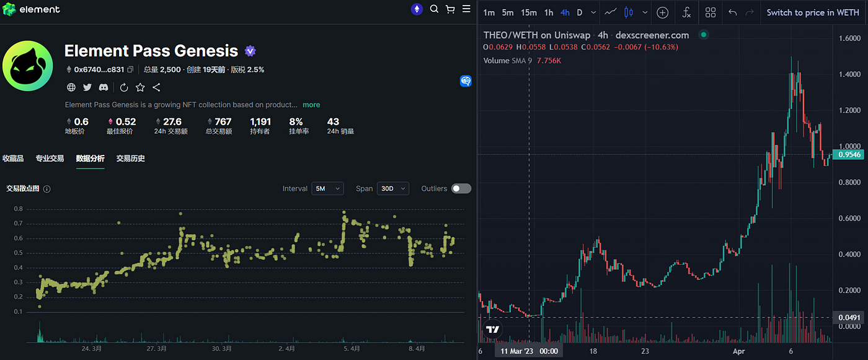Switch to the 交易历史 tab

tap(130, 159)
